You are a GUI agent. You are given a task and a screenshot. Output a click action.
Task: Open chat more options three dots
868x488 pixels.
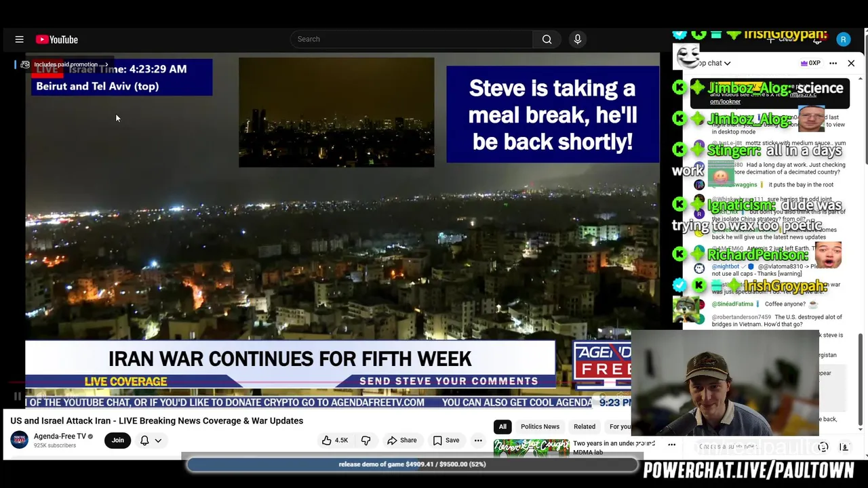(x=833, y=63)
